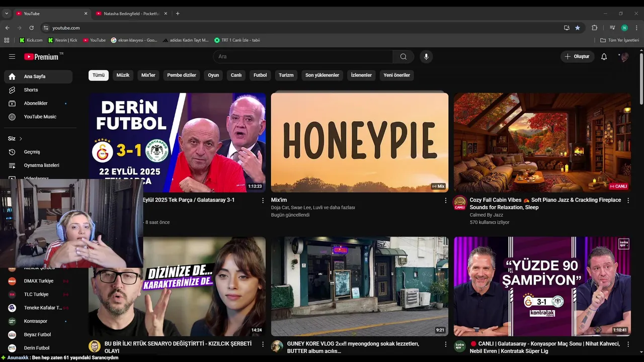Open Derin Futbol subscription in sidebar
This screenshot has height=362, width=644.
click(38, 348)
